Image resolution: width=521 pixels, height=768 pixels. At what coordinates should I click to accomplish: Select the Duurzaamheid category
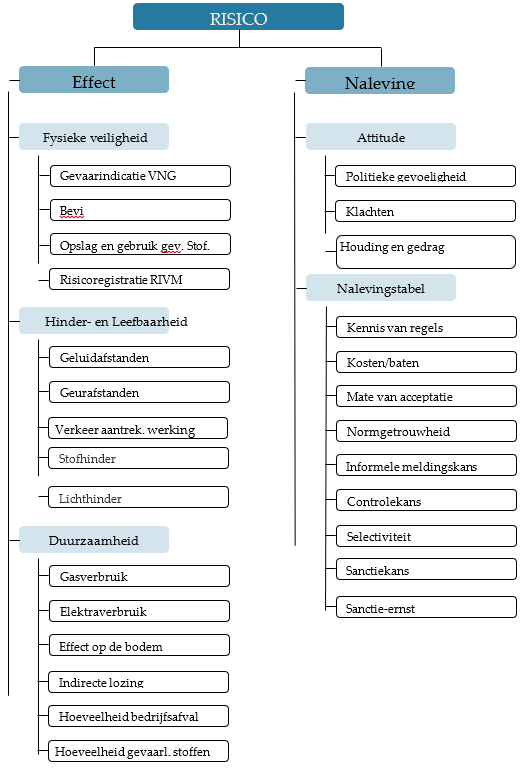coord(94,540)
